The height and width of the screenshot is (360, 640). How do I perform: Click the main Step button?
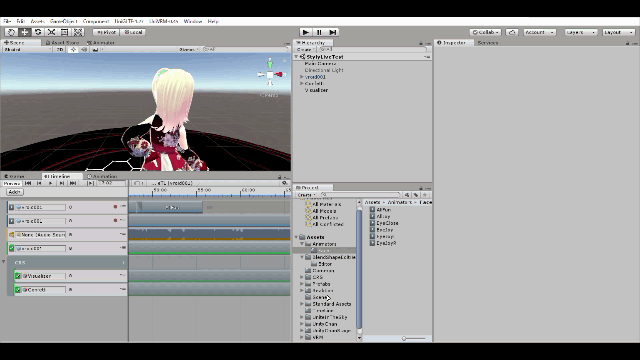pyautogui.click(x=333, y=32)
